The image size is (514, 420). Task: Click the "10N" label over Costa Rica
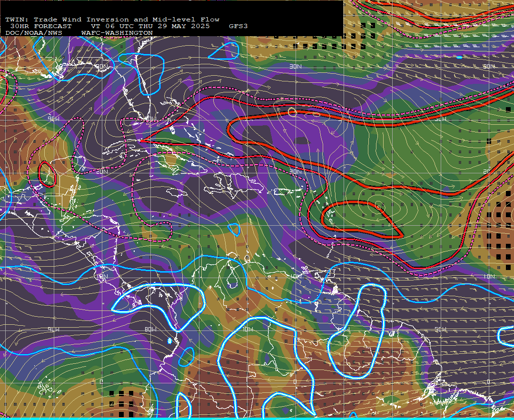click(102, 276)
